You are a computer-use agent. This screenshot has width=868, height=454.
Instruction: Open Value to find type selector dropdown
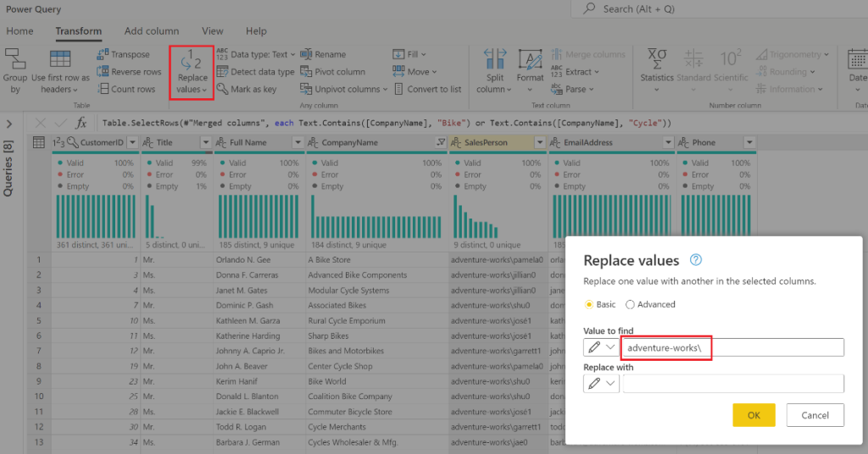point(601,347)
